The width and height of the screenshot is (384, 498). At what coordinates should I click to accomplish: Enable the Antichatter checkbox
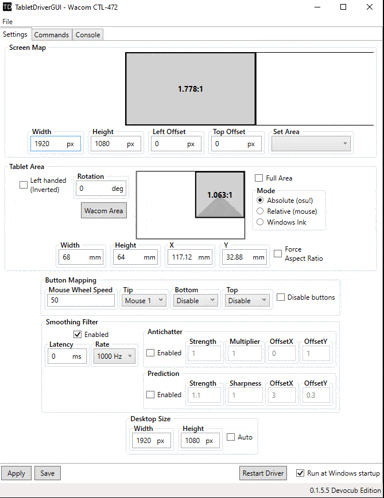click(x=151, y=353)
